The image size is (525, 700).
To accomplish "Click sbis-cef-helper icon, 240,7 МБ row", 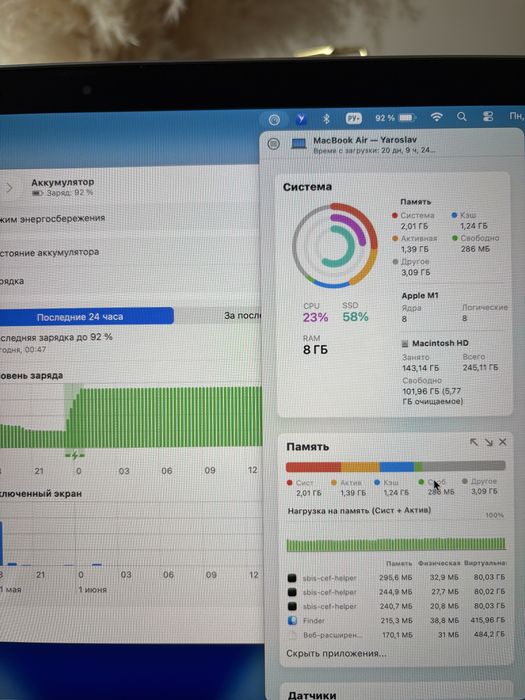I will pos(292,606).
